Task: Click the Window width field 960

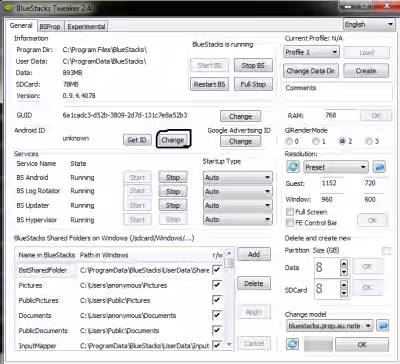Action: click(332, 199)
